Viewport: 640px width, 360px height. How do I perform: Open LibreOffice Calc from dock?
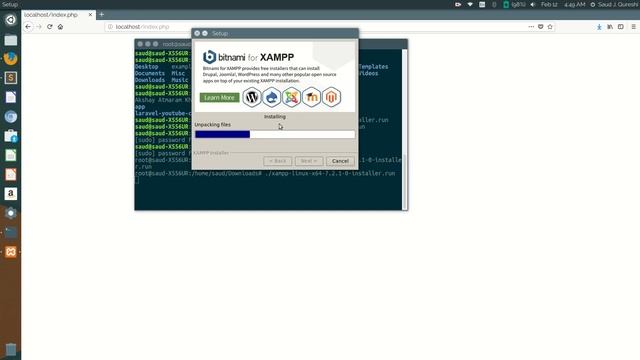coord(11,155)
